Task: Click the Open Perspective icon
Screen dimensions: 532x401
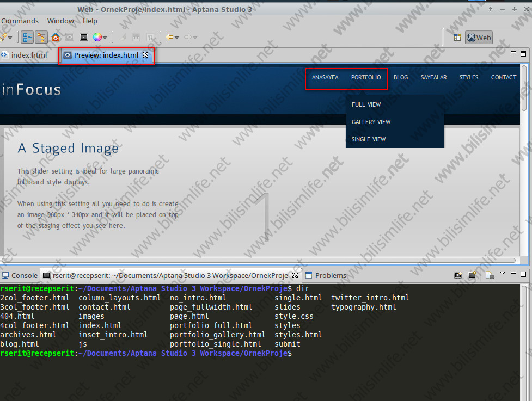Action: click(x=457, y=38)
